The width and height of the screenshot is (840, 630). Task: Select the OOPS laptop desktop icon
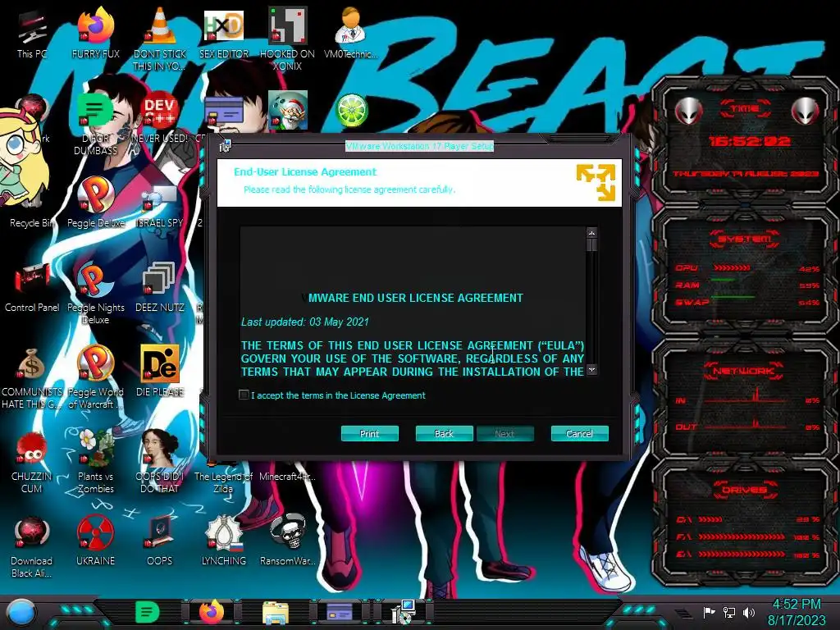pyautogui.click(x=160, y=541)
